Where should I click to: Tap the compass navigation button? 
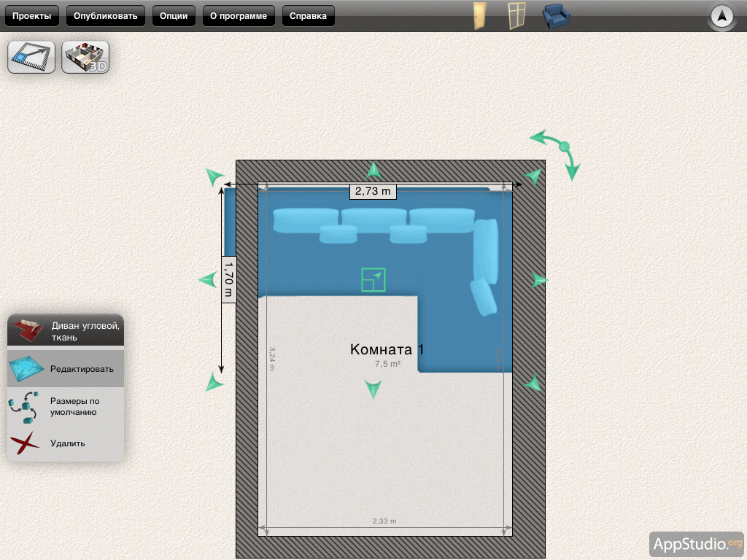click(721, 16)
